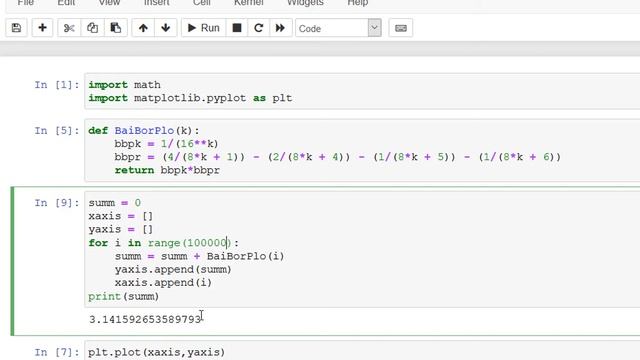The width and height of the screenshot is (640, 360).
Task: Save notebook with the floppy disk icon
Action: point(16,28)
